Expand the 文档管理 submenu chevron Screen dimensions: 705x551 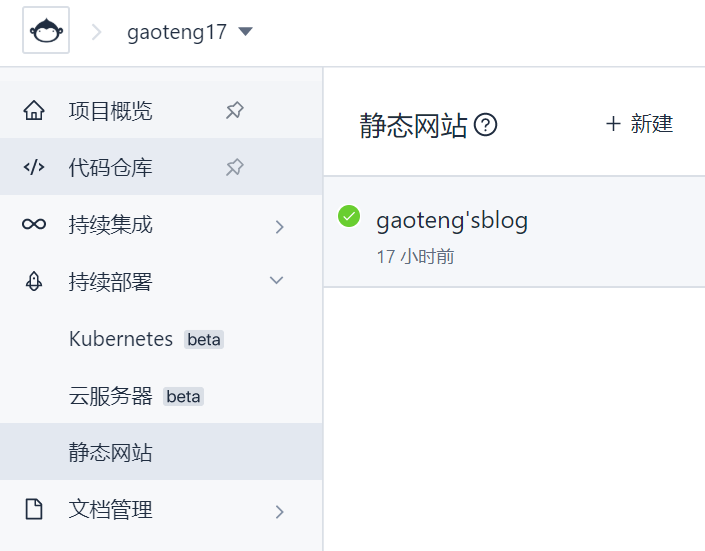pyautogui.click(x=279, y=511)
